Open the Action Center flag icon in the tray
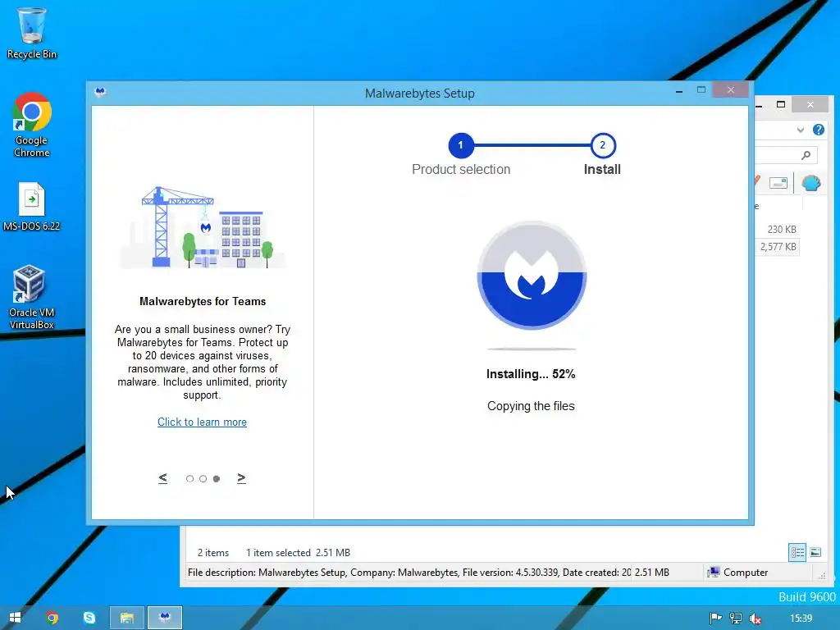 [715, 619]
